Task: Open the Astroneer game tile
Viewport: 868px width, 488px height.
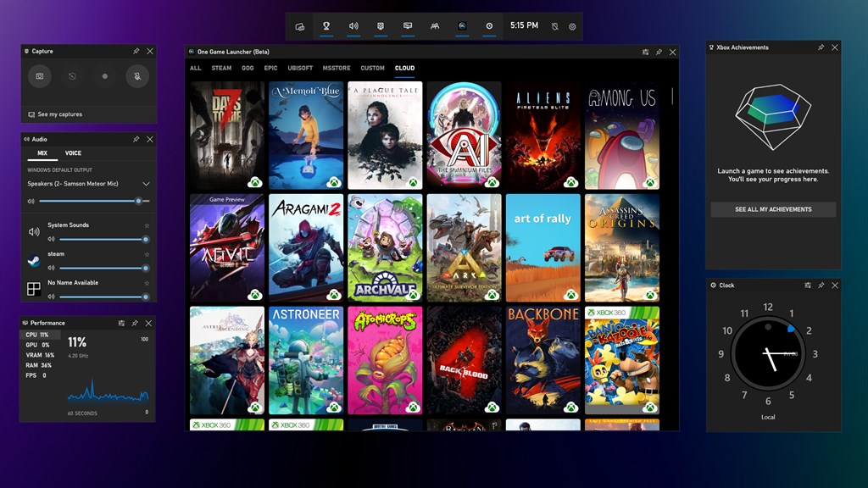Action: pyautogui.click(x=306, y=360)
